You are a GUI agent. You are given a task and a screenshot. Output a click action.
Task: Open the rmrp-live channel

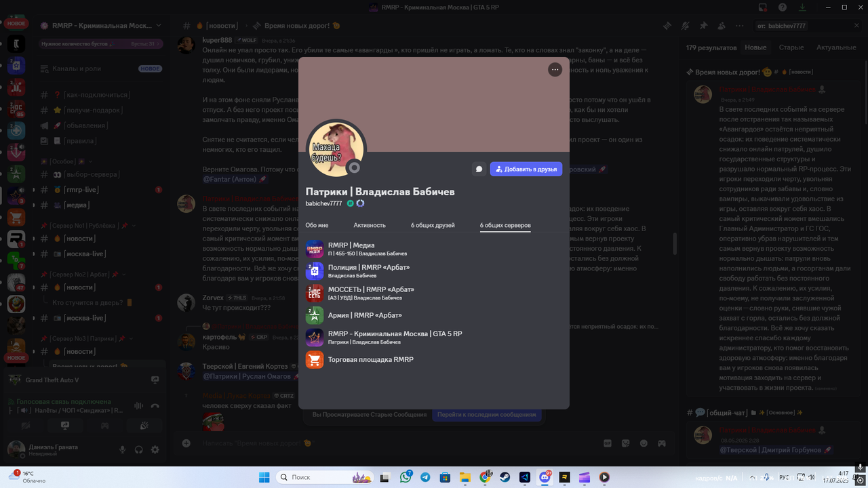pyautogui.click(x=102, y=190)
